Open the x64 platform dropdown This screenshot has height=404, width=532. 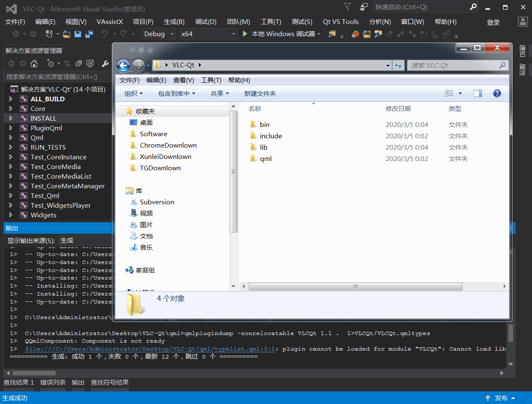pyautogui.click(x=233, y=34)
